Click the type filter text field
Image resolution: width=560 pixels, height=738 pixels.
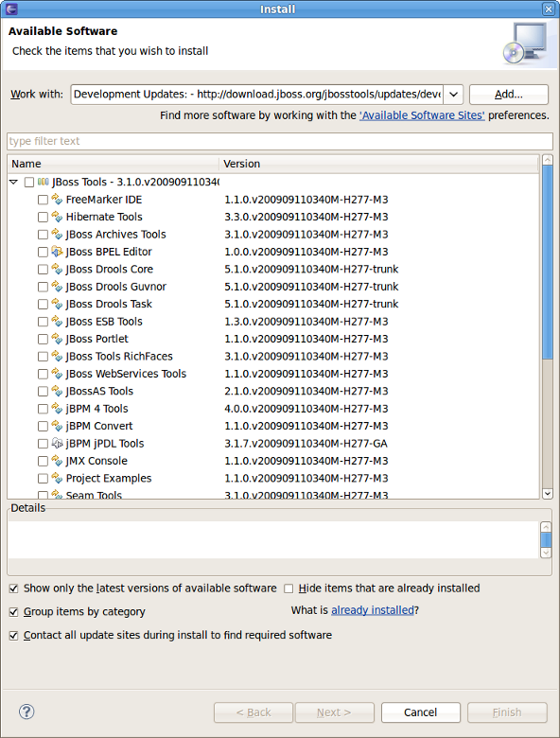280,141
